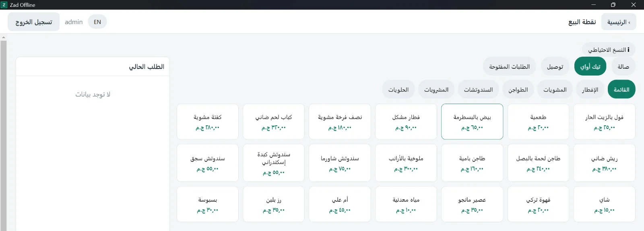Screen dimensions: 644x231
Task: Add ريش ضاني item to order
Action: [x=604, y=163]
